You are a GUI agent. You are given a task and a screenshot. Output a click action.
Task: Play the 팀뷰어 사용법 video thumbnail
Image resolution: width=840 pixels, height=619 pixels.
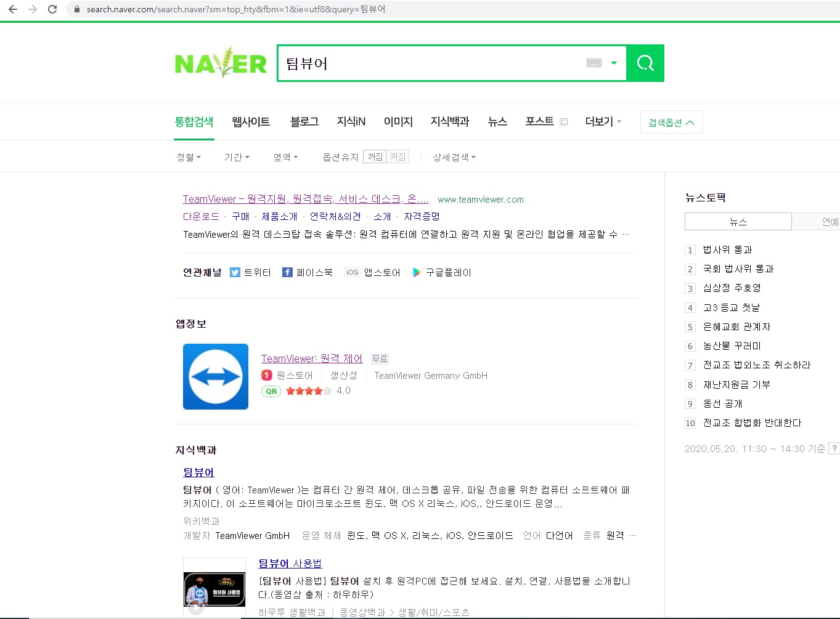point(214,588)
